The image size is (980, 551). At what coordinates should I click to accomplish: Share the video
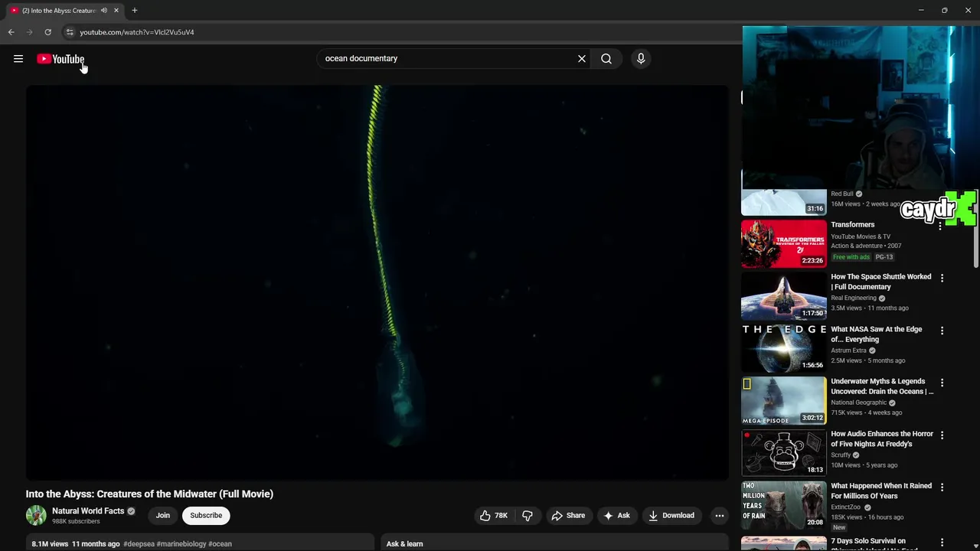point(568,515)
